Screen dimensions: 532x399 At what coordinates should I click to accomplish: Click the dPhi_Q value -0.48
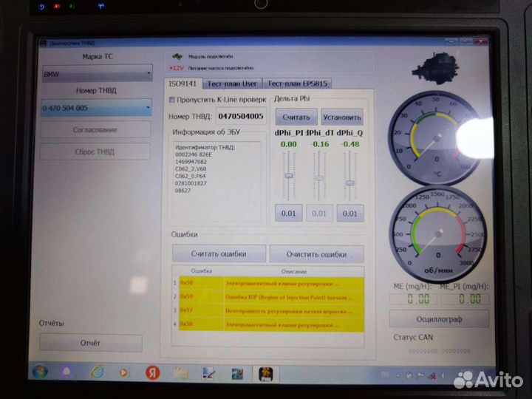[x=349, y=144]
